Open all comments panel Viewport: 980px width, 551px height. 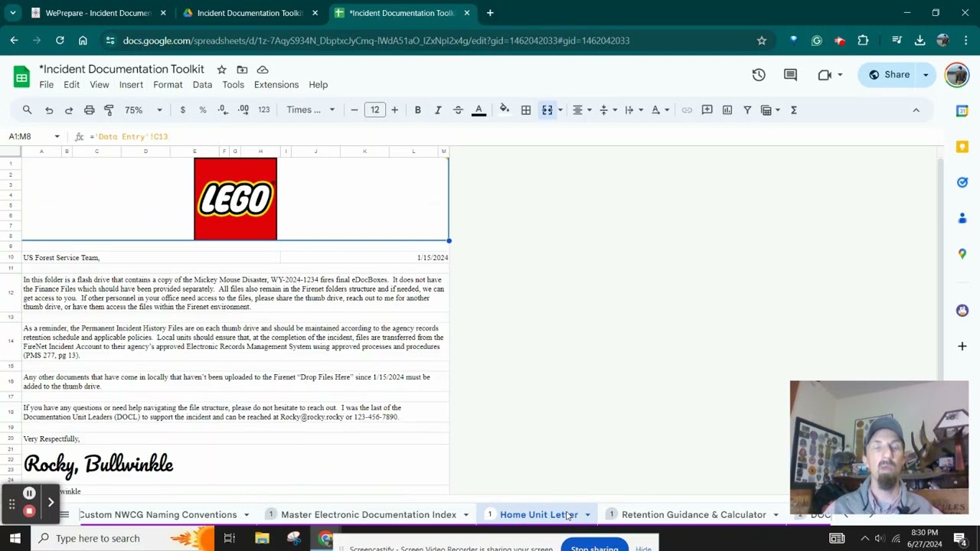(x=791, y=75)
